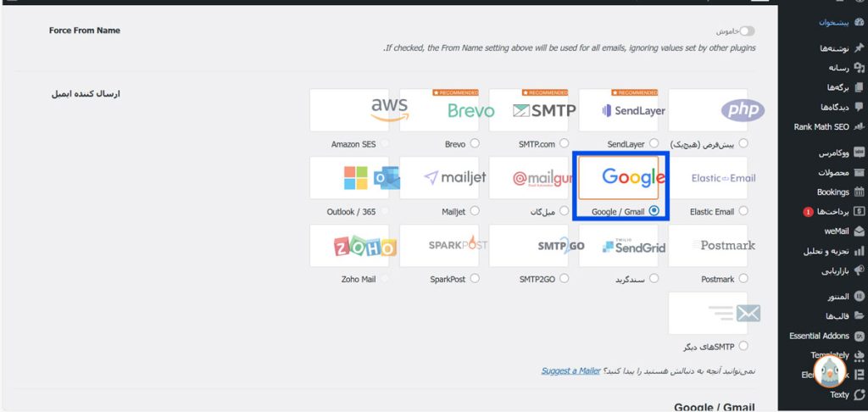Click the pages icon in sidebar
The height and width of the screenshot is (412, 868).
click(860, 87)
